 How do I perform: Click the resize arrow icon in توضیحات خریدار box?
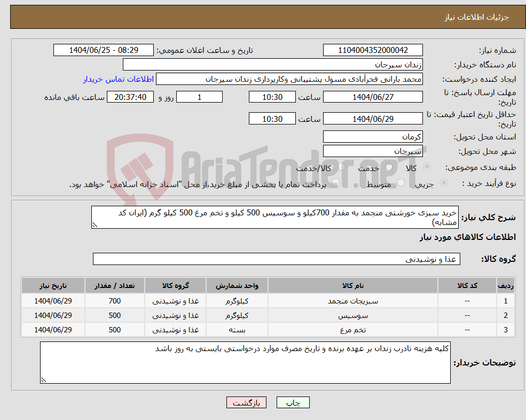tap(44, 379)
